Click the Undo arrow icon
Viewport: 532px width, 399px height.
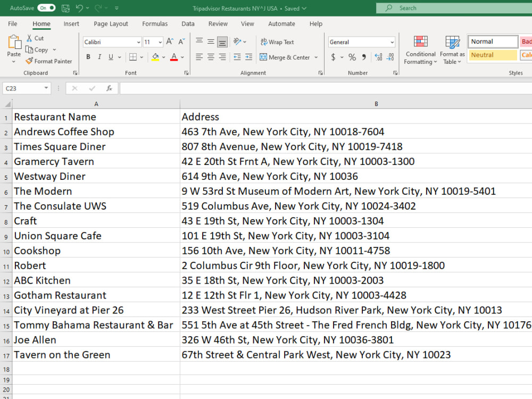(79, 8)
